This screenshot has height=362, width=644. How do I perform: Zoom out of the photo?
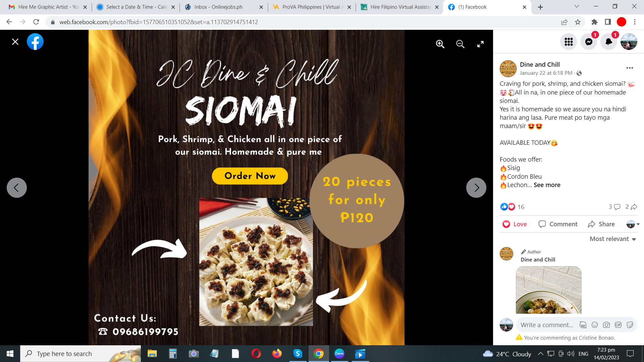click(x=460, y=44)
